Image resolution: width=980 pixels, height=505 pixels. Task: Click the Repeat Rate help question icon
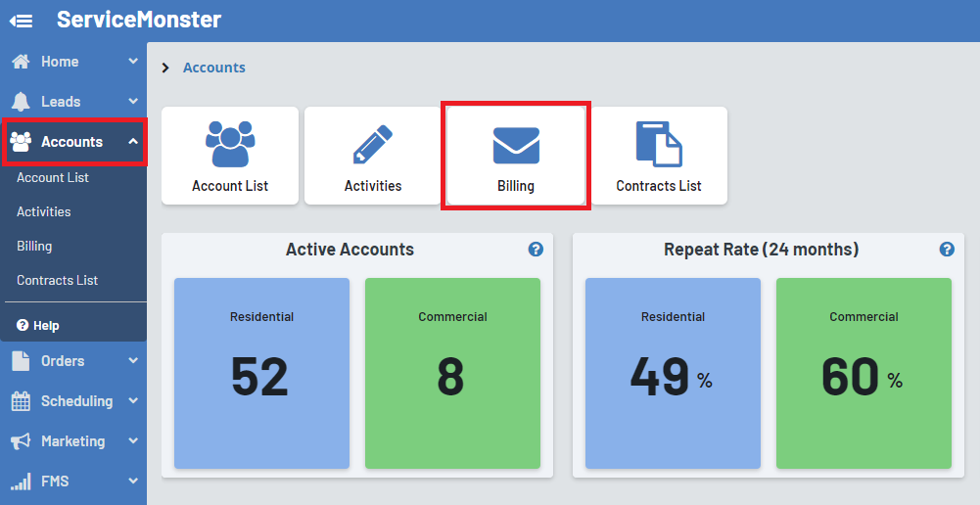click(x=947, y=250)
